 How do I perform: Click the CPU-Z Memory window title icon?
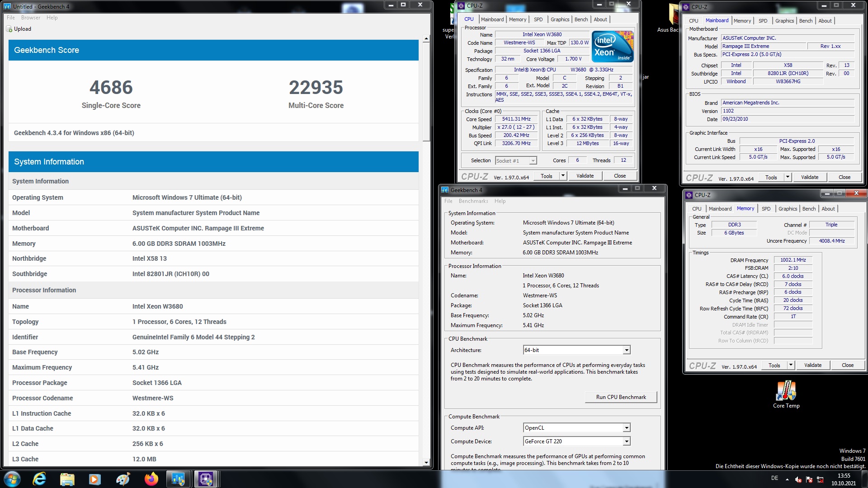pyautogui.click(x=689, y=195)
